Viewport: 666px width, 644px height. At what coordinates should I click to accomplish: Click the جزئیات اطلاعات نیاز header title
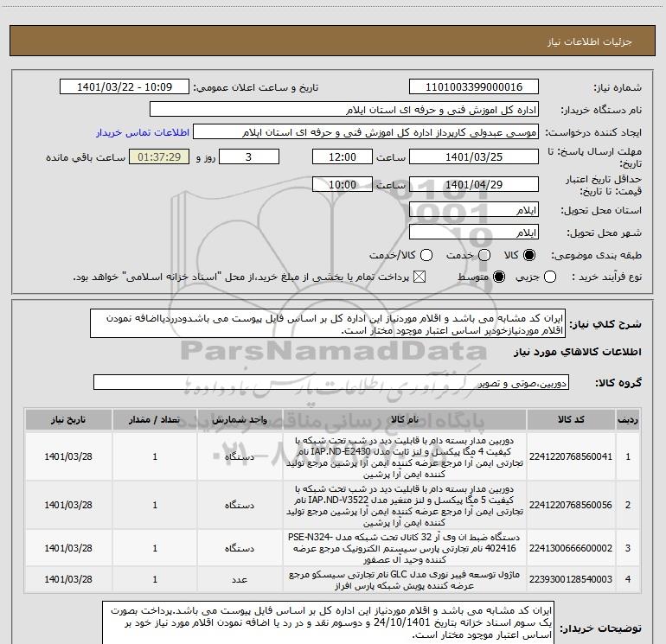coord(590,41)
